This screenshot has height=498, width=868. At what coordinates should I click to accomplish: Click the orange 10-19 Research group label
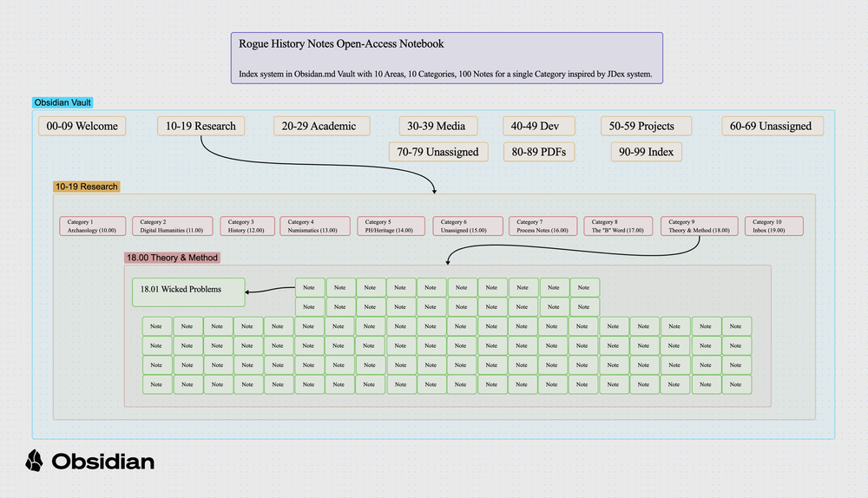pos(86,187)
